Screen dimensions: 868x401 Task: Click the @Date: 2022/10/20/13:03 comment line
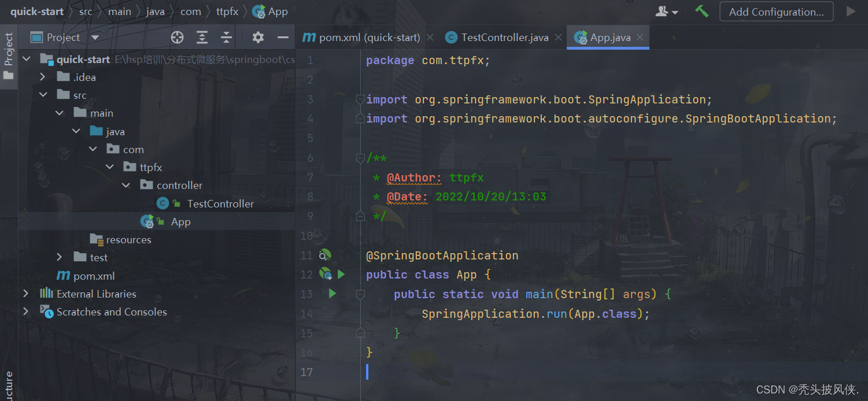click(x=460, y=196)
